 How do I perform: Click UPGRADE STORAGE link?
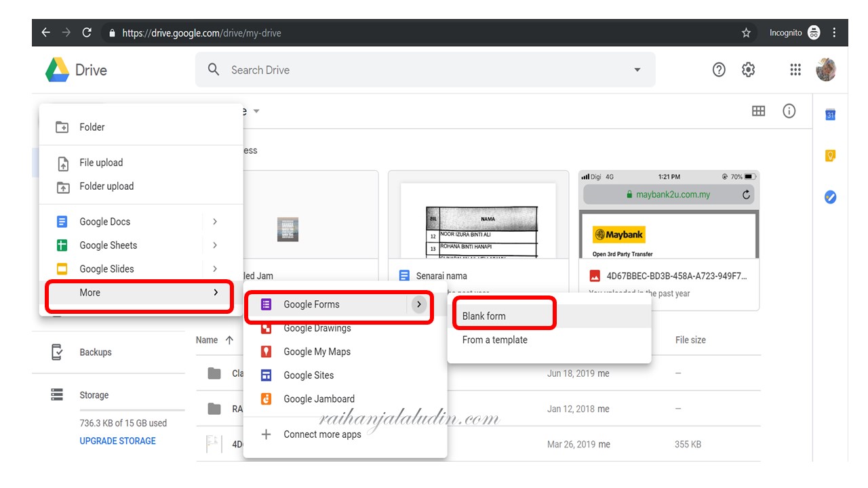point(118,441)
